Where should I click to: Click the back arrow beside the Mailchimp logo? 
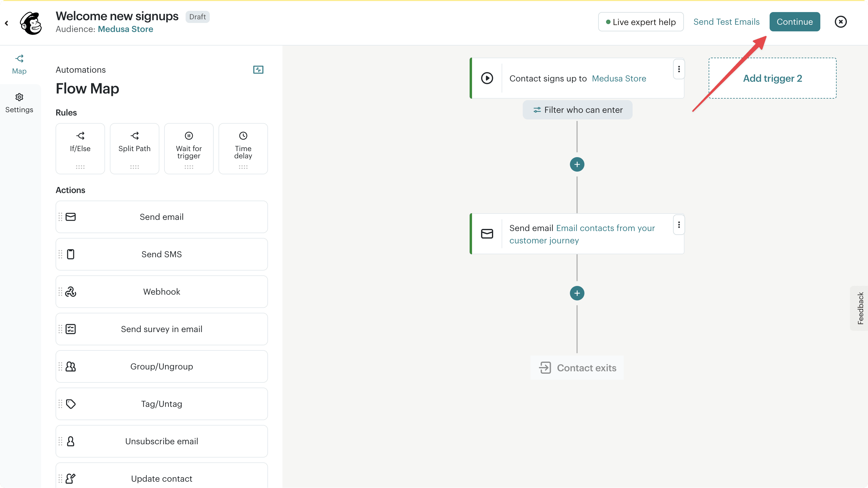coord(6,23)
